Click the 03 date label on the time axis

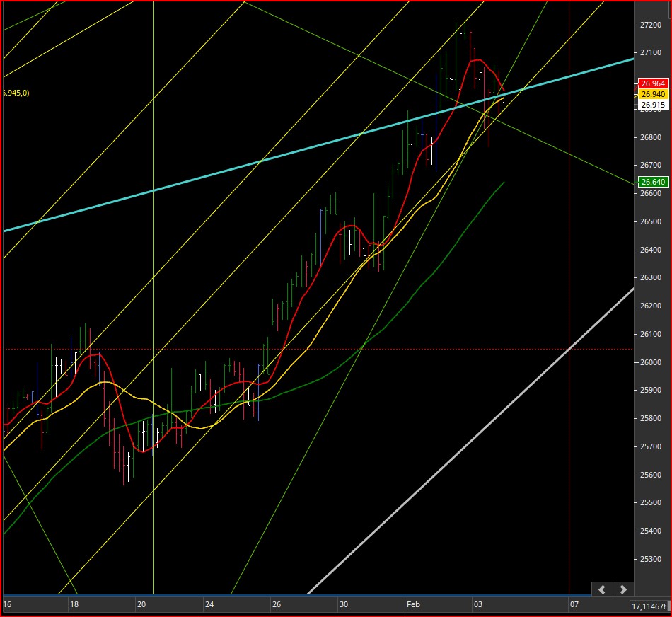coord(478,604)
